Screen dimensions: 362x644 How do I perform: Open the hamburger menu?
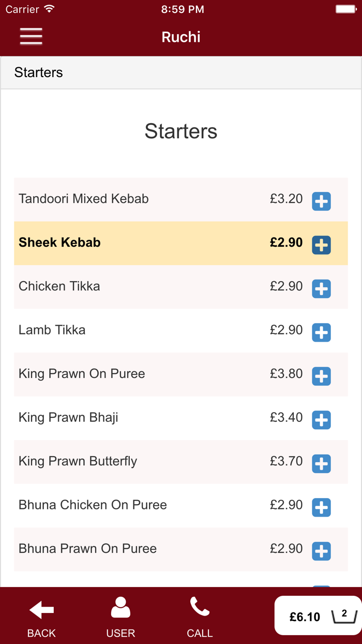(31, 37)
